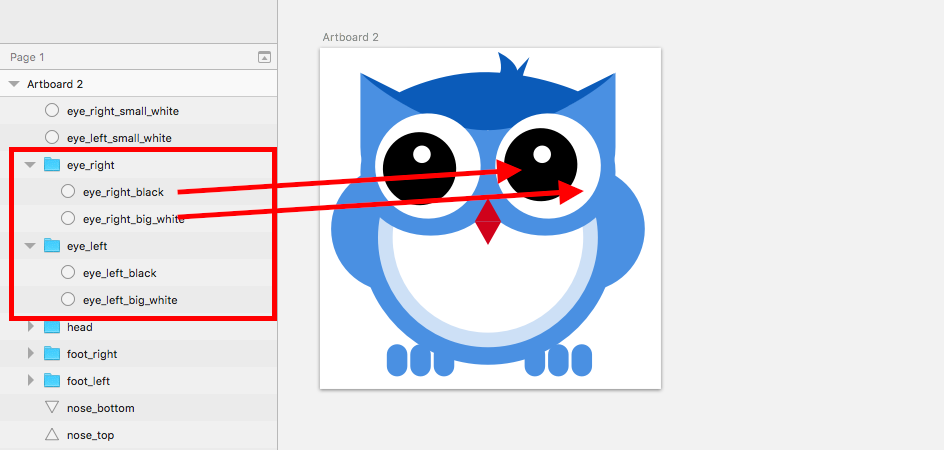Click the head group folder icon
944x450 pixels.
(52, 327)
